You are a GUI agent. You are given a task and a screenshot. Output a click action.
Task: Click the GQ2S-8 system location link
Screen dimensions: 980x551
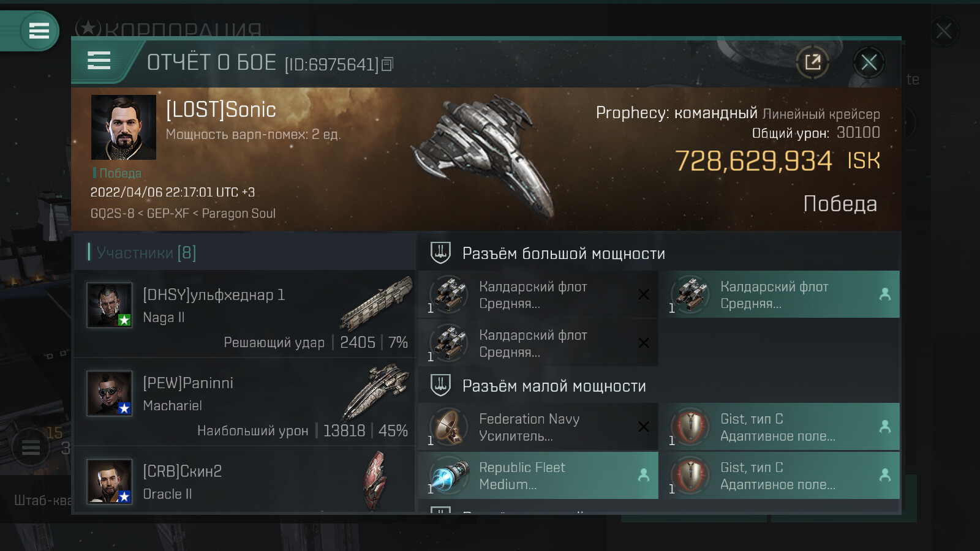coord(112,214)
